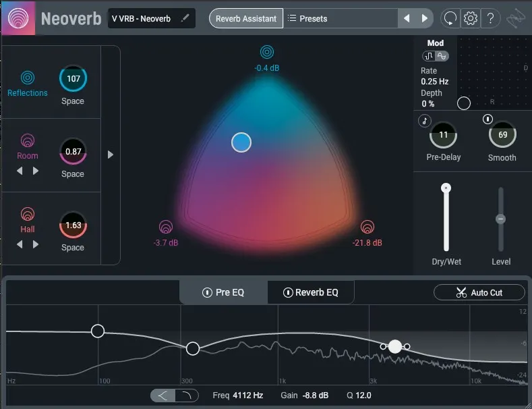Click the modulation XY pad handle
Viewport: 532px width, 409px height.
coord(464,103)
